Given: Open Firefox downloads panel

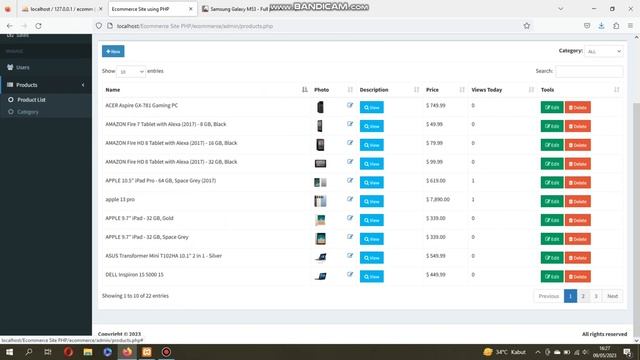Looking at the screenshot, I should click(601, 26).
